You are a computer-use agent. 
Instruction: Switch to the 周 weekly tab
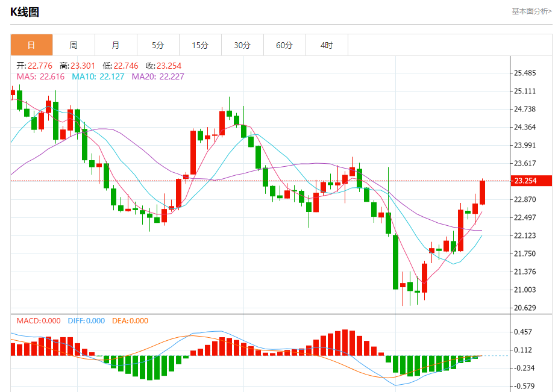click(x=74, y=45)
